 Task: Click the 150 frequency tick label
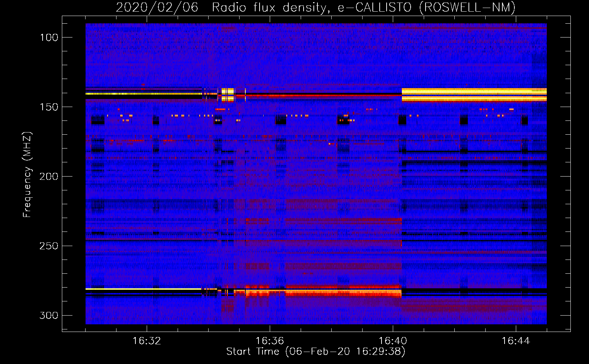pos(49,107)
